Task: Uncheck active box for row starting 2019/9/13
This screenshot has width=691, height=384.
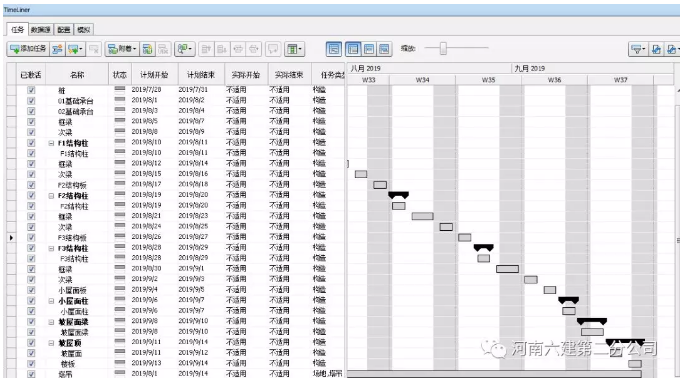Action: coord(31,363)
